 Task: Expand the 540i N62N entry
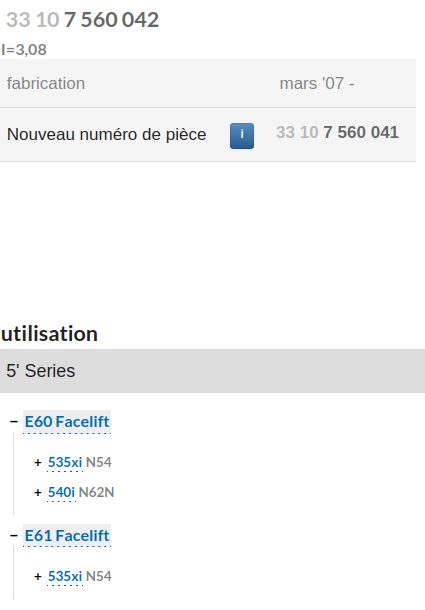(38, 493)
